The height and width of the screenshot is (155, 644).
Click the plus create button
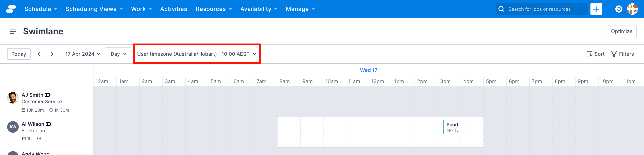[x=596, y=9]
